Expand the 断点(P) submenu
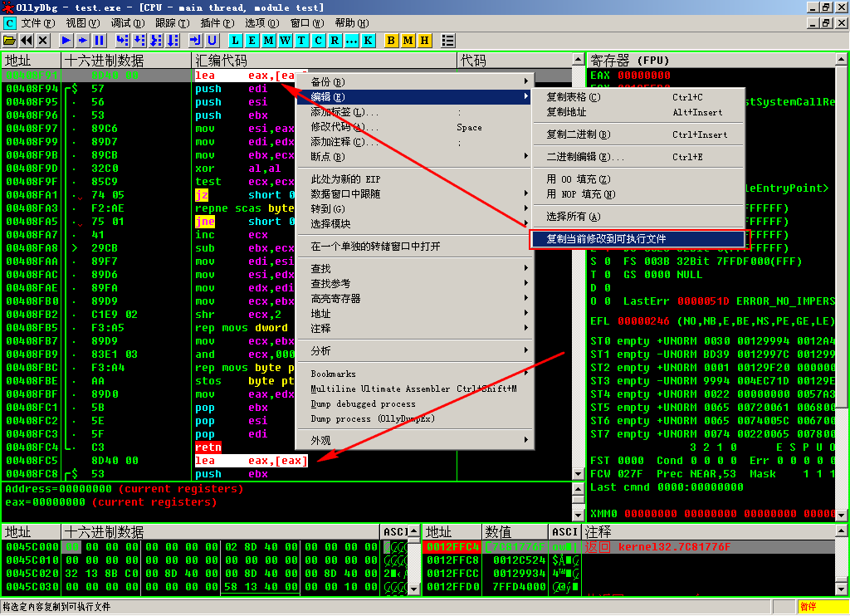The image size is (850, 616). click(x=415, y=157)
